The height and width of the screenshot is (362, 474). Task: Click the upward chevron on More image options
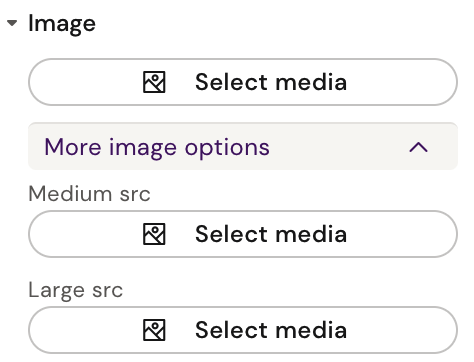click(418, 147)
